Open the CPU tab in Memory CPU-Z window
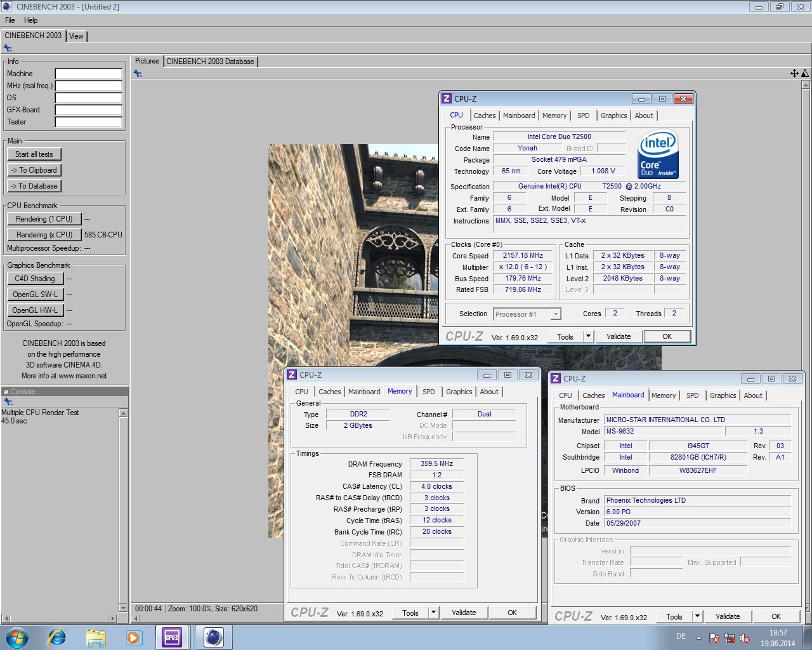The image size is (812, 650). point(301,392)
